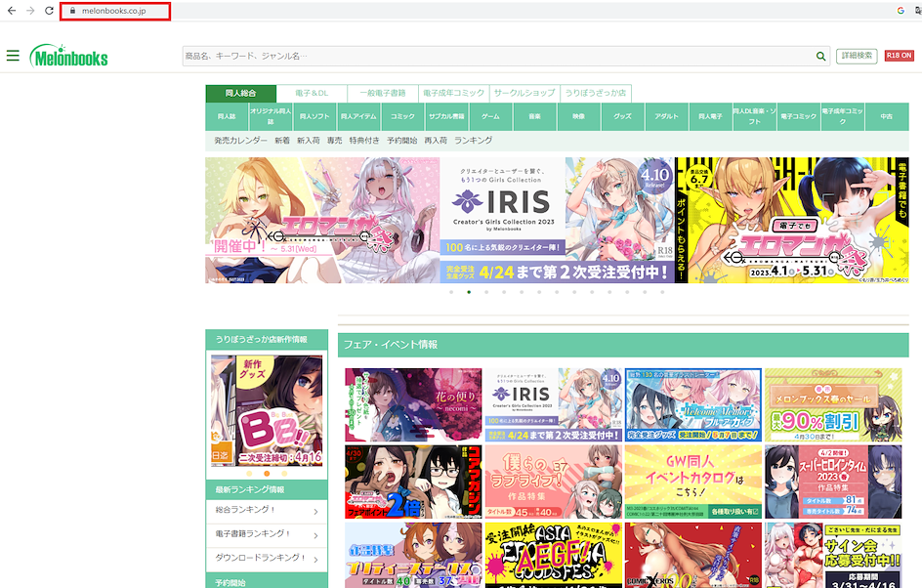
Task: Select the うりぼうざっか店 tab
Action: [x=596, y=94]
